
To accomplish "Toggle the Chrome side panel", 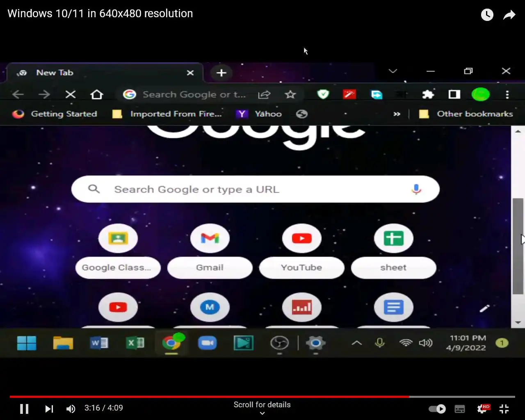I will point(454,95).
